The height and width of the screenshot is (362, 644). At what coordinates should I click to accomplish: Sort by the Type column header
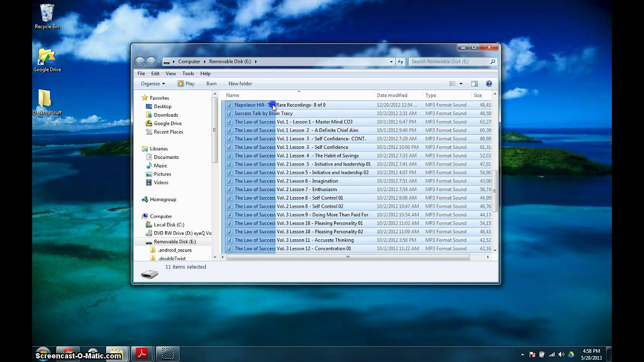click(447, 95)
